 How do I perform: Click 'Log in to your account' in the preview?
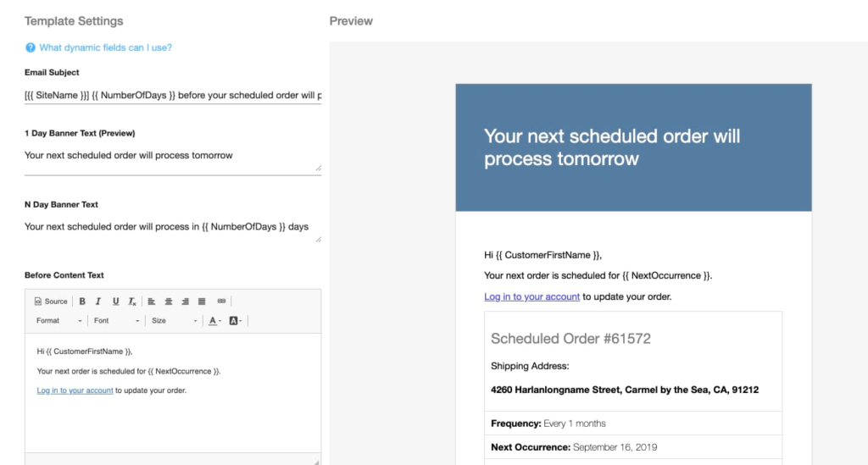point(531,296)
